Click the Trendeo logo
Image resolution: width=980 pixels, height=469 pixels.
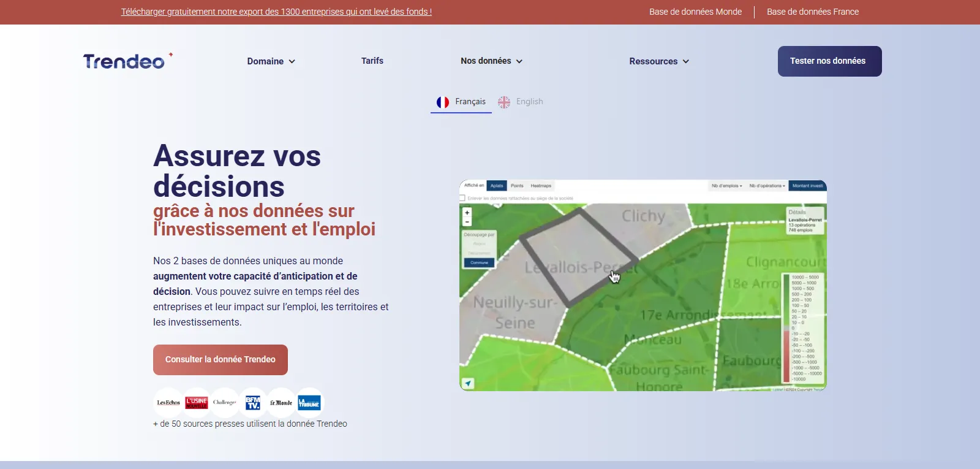128,61
